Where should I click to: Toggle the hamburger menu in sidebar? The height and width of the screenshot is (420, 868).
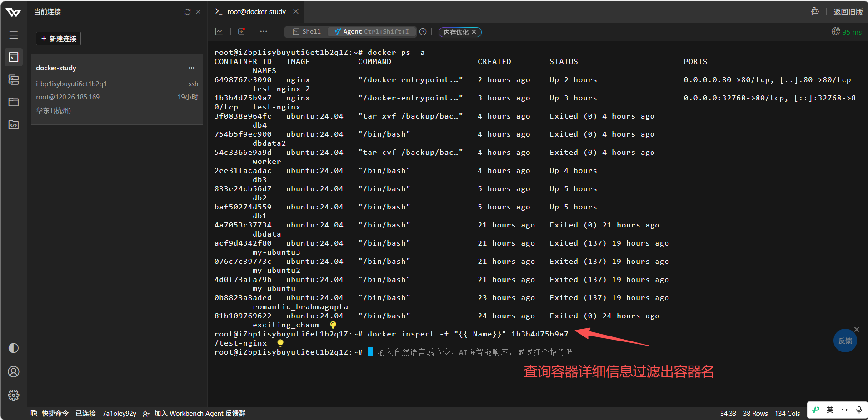[x=14, y=35]
